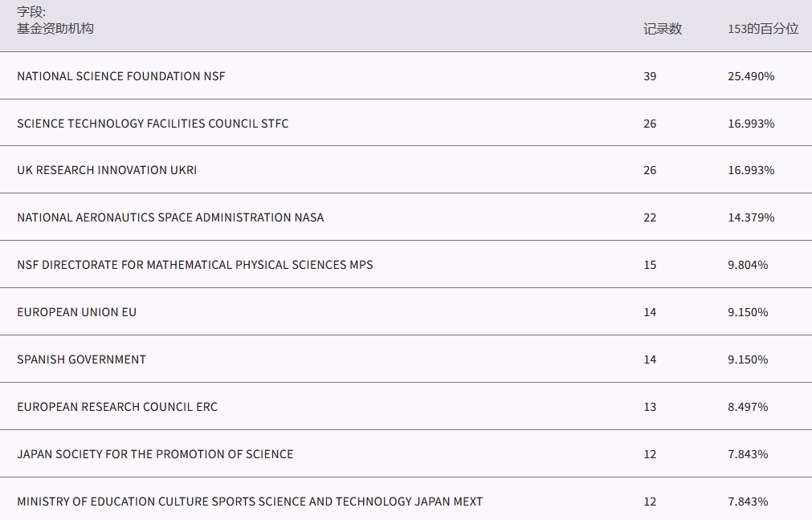Click the 25.490% percentage value
This screenshot has width=812, height=520.
[751, 76]
